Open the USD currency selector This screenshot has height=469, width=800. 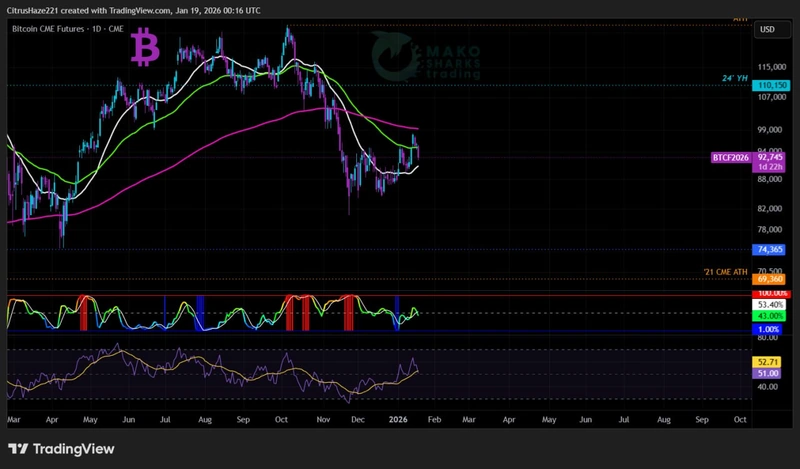pyautogui.click(x=768, y=29)
